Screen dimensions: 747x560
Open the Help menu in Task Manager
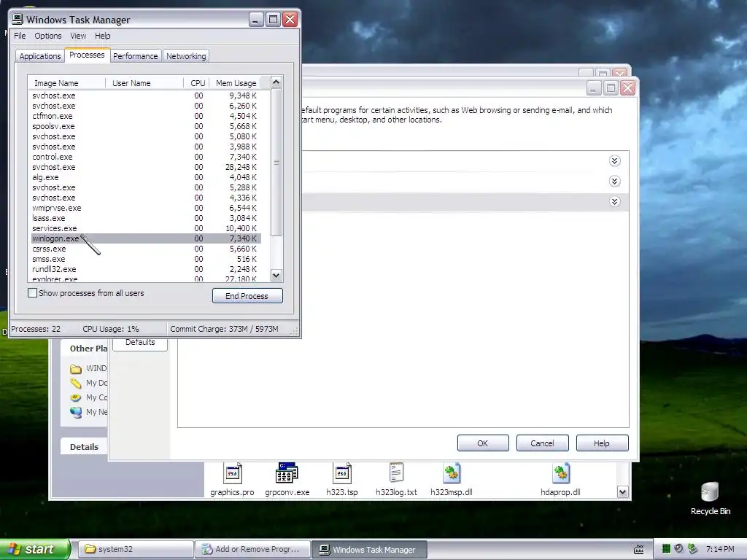pyautogui.click(x=102, y=36)
